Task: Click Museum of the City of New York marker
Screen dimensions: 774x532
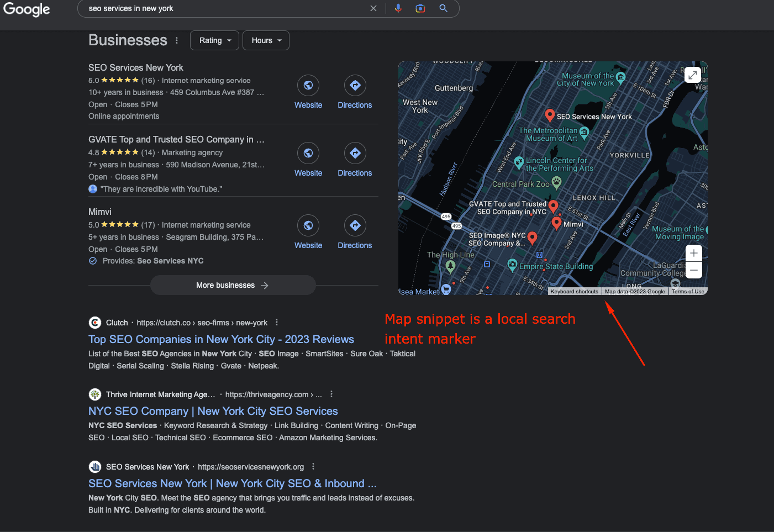Action: point(620,77)
